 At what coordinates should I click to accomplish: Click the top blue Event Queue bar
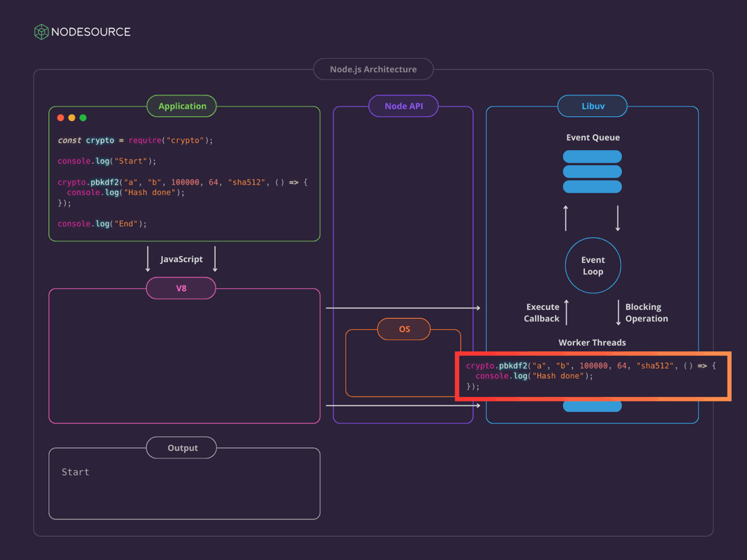pos(592,157)
